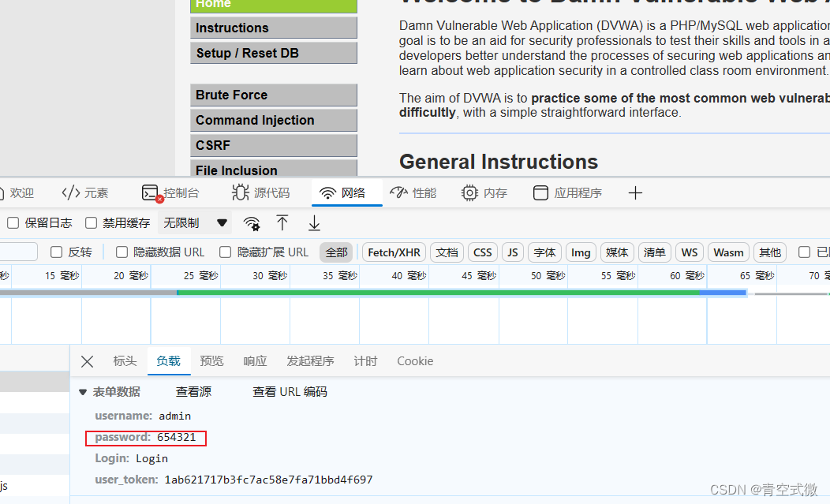Viewport: 830px width, 504px height.
Task: Open network conditions settings icon
Action: click(252, 223)
